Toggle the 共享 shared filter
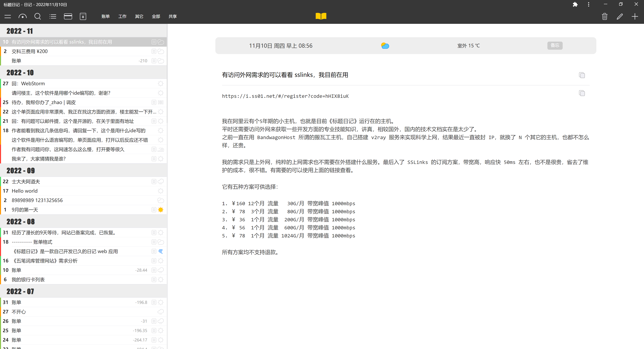 [173, 16]
